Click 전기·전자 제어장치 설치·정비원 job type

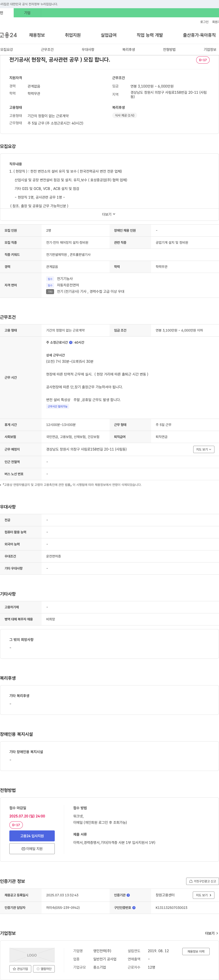[x=67, y=242]
